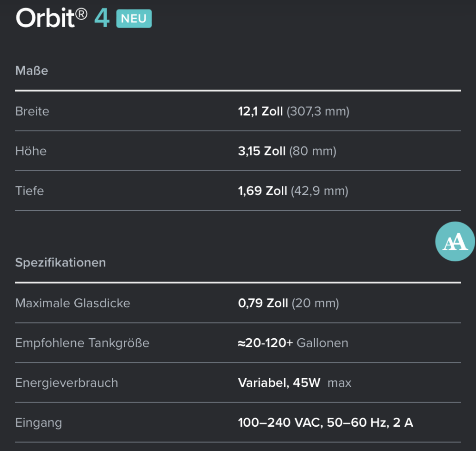This screenshot has width=476, height=451.
Task: Toggle the Energieverbrauch specification row
Action: [67, 382]
